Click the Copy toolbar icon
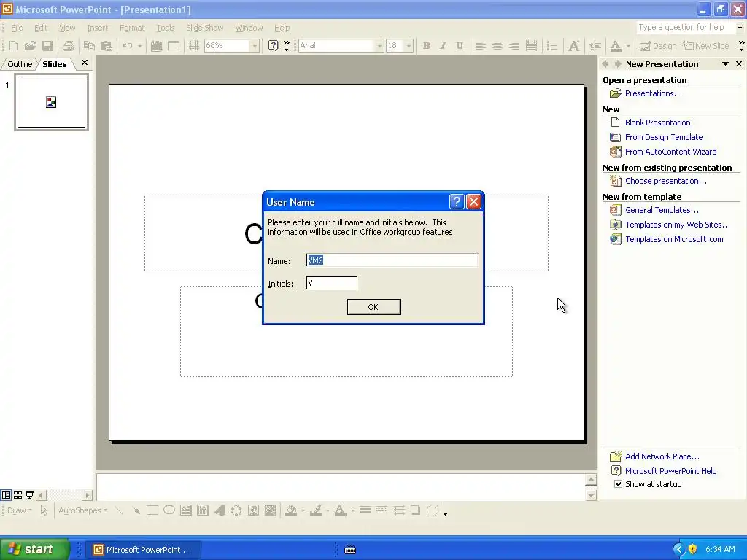Screen dimensions: 747x560 89,46
